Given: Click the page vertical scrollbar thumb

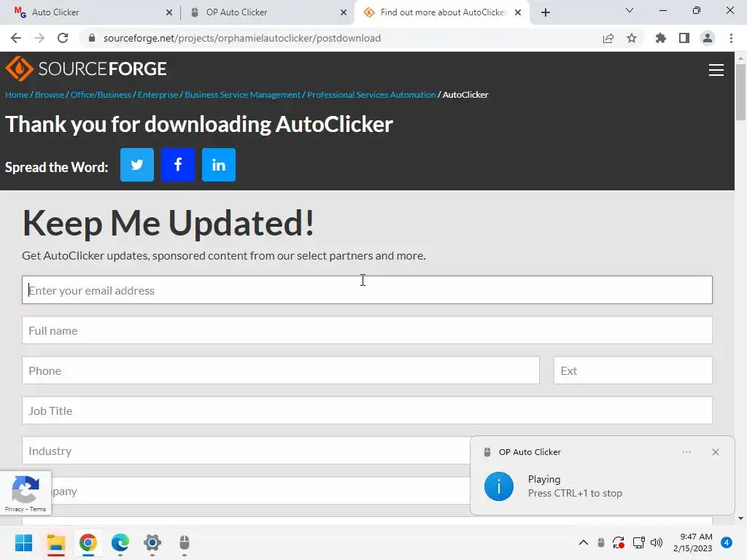Looking at the screenshot, I should tap(740, 91).
